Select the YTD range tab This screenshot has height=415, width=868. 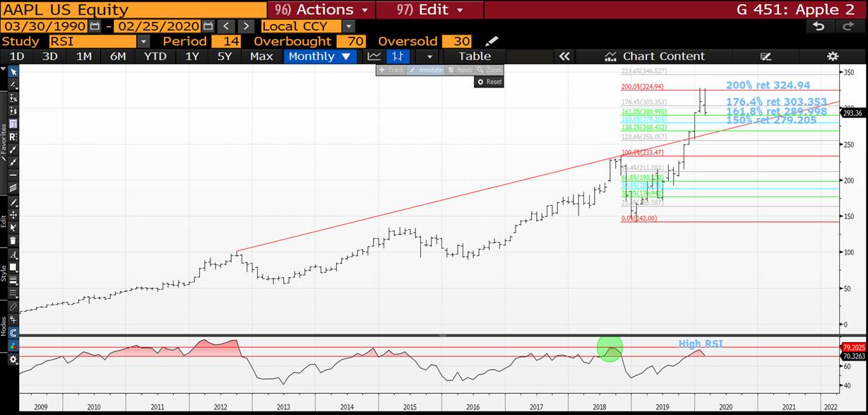coord(155,57)
